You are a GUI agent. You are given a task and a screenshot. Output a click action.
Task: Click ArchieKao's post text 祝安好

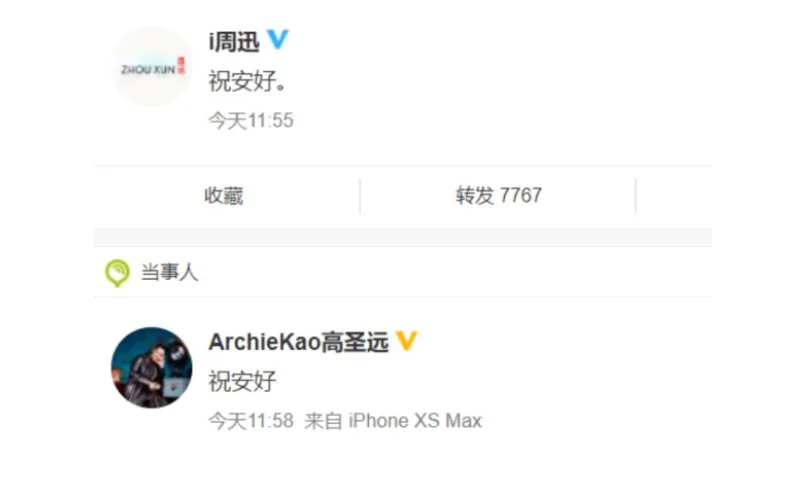tap(242, 381)
